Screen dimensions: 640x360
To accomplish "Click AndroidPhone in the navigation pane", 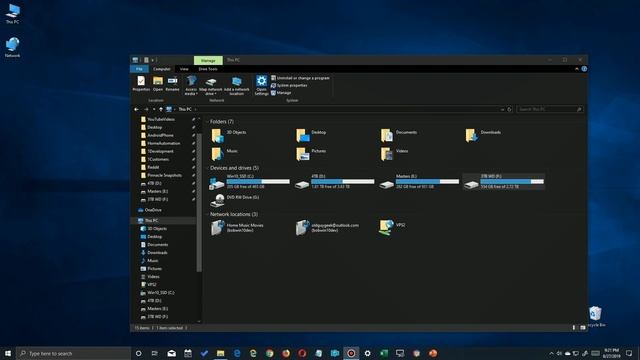I will [160, 135].
